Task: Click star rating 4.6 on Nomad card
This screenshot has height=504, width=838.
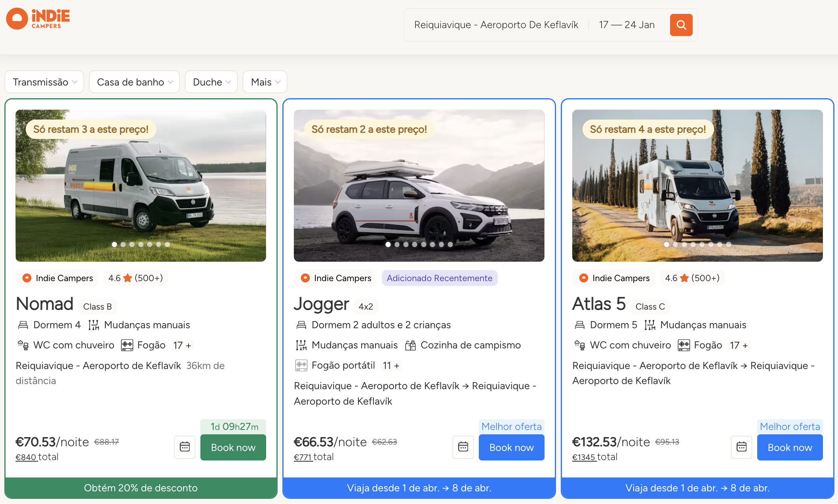Action: pyautogui.click(x=135, y=278)
